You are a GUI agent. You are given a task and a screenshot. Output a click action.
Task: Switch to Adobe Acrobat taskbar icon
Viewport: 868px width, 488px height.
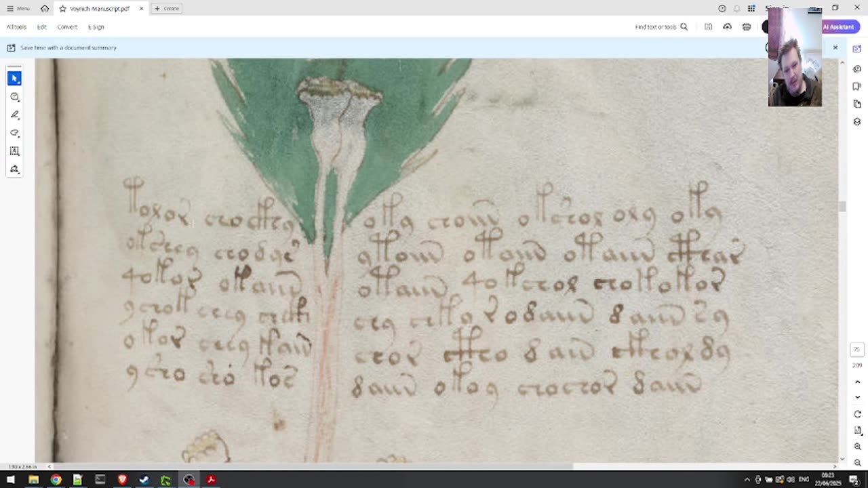211,480
